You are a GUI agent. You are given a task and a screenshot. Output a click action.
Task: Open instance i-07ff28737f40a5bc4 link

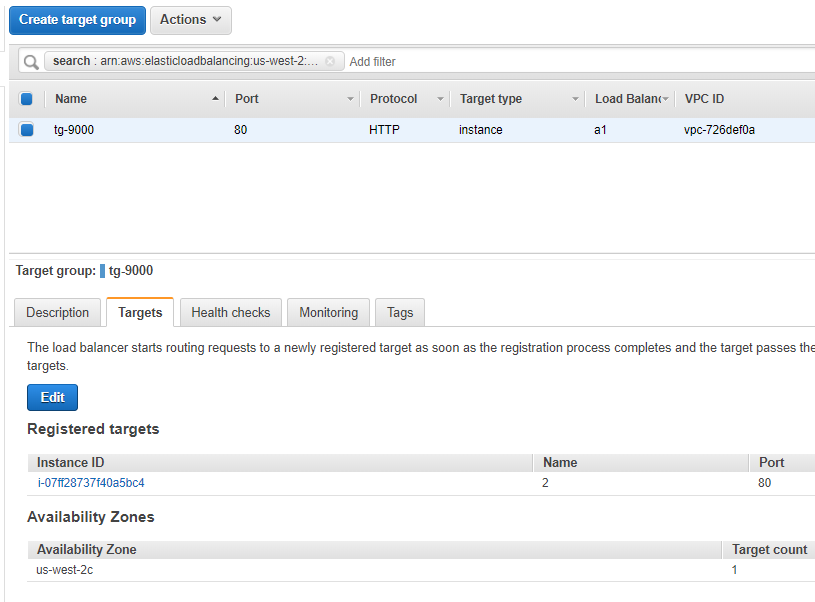pyautogui.click(x=91, y=483)
